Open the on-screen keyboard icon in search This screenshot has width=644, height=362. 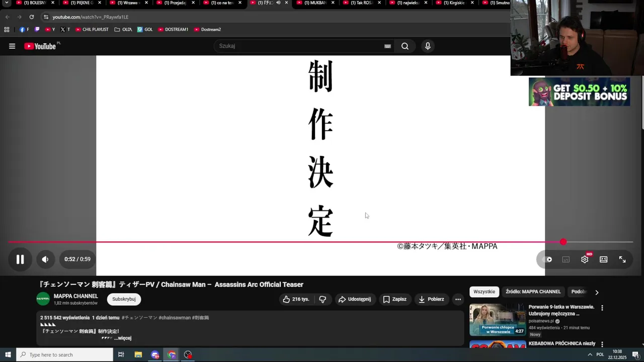tap(387, 46)
